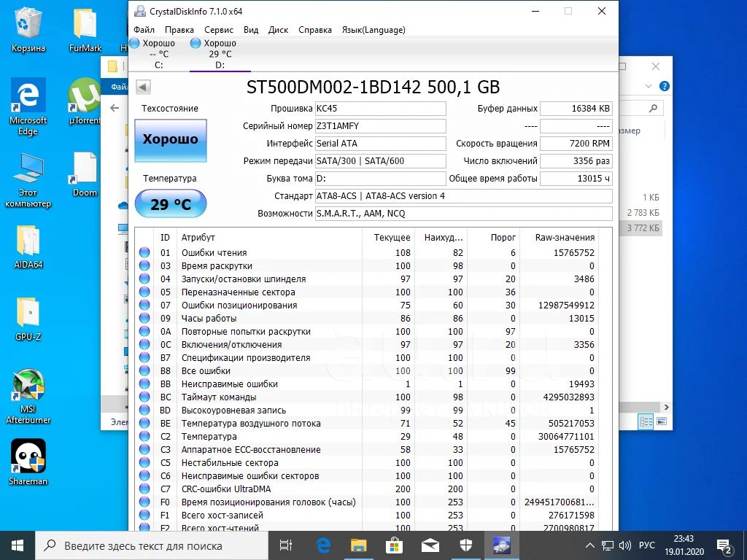Image resolution: width=747 pixels, height=560 pixels.
Task: Open the Doom desktop shortcut
Action: (85, 174)
